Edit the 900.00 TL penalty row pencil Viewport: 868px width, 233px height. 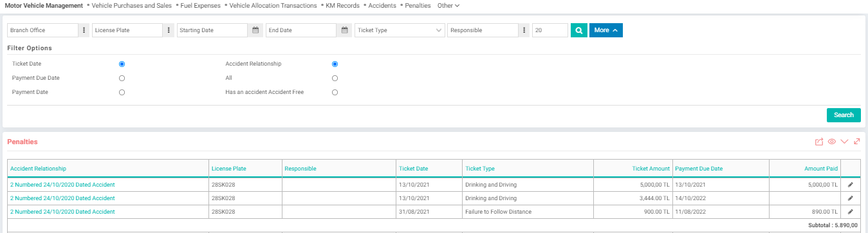[x=850, y=212]
